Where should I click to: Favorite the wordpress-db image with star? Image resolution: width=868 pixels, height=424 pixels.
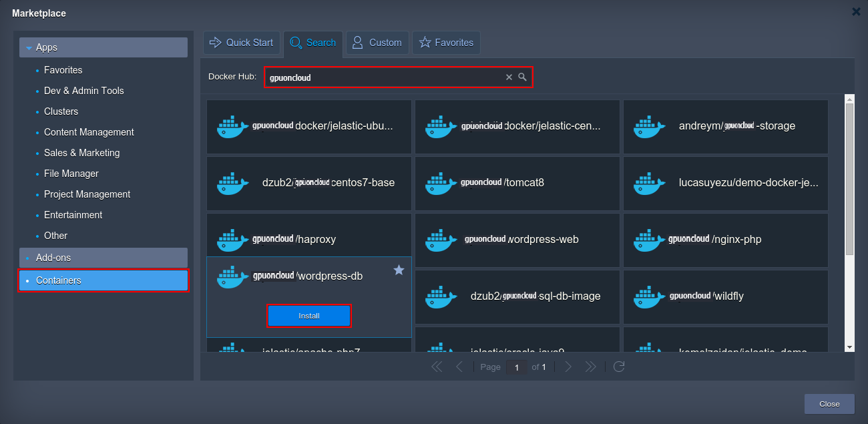[399, 270]
